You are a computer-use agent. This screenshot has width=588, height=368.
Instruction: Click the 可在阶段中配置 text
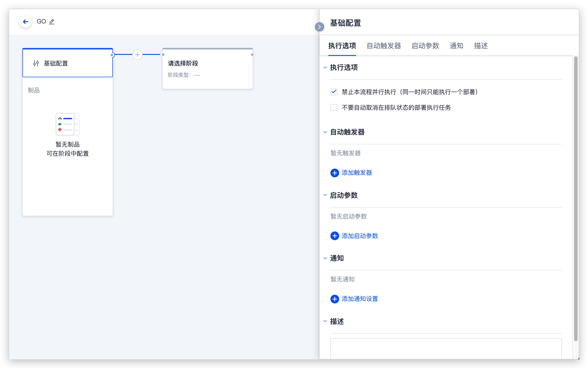67,154
